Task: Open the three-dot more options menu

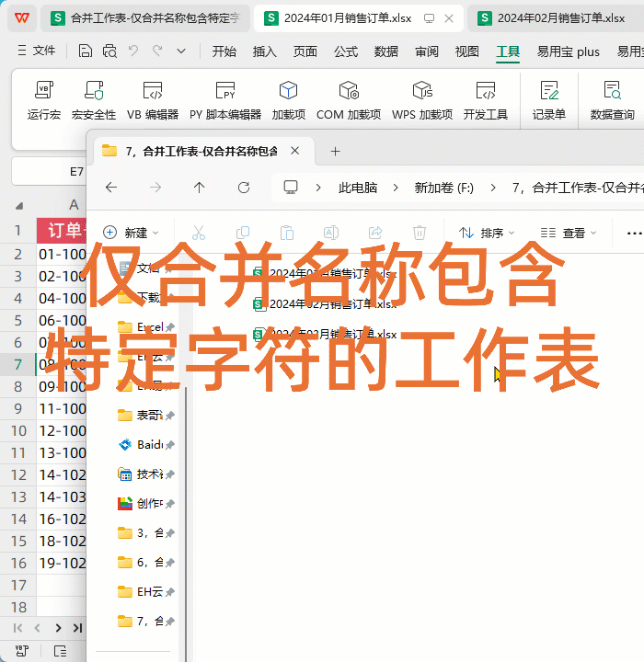Action: pos(634,233)
